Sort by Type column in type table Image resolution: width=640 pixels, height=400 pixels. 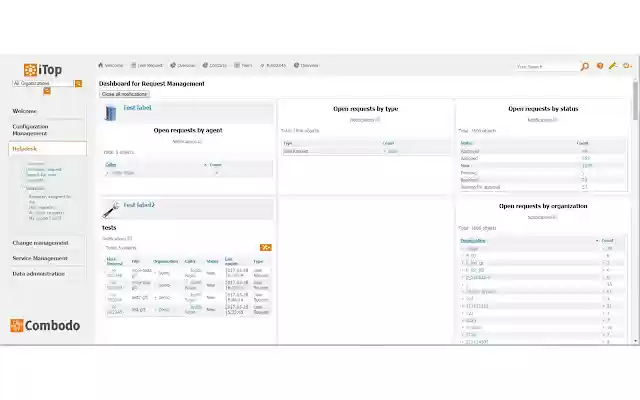click(x=288, y=143)
